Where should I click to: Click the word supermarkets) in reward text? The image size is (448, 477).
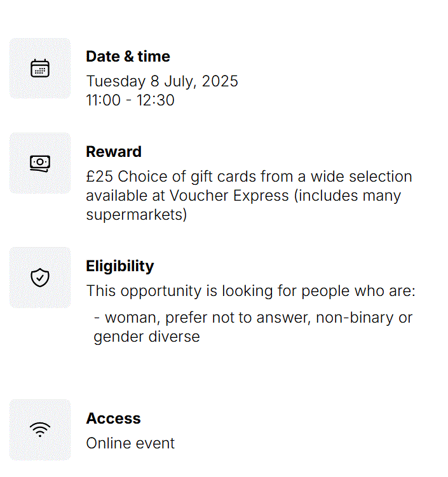[x=137, y=215]
